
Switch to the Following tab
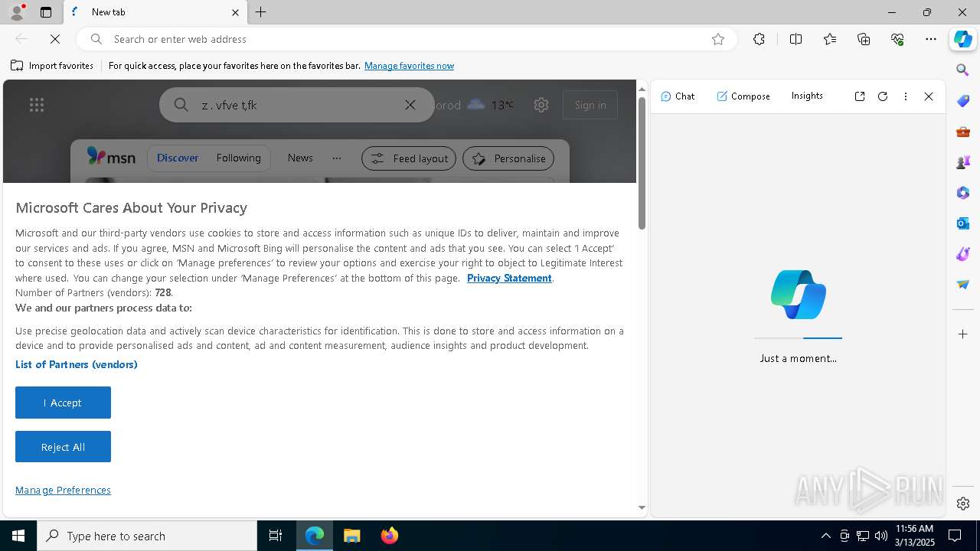pos(238,158)
